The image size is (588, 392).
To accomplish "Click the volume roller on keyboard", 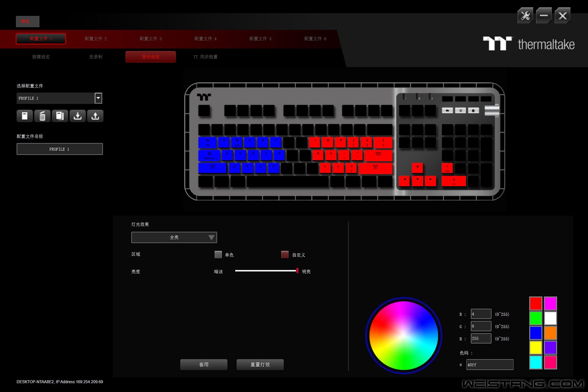I will [x=492, y=111].
